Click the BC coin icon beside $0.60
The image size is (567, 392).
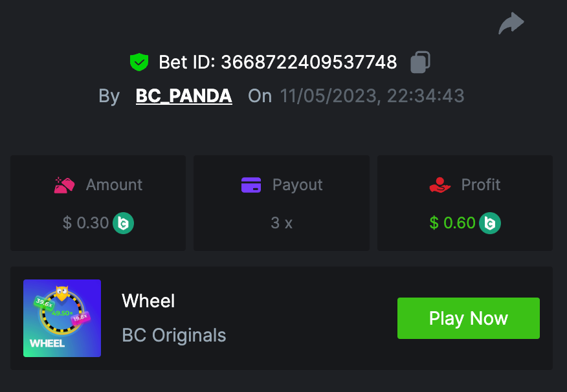click(490, 223)
